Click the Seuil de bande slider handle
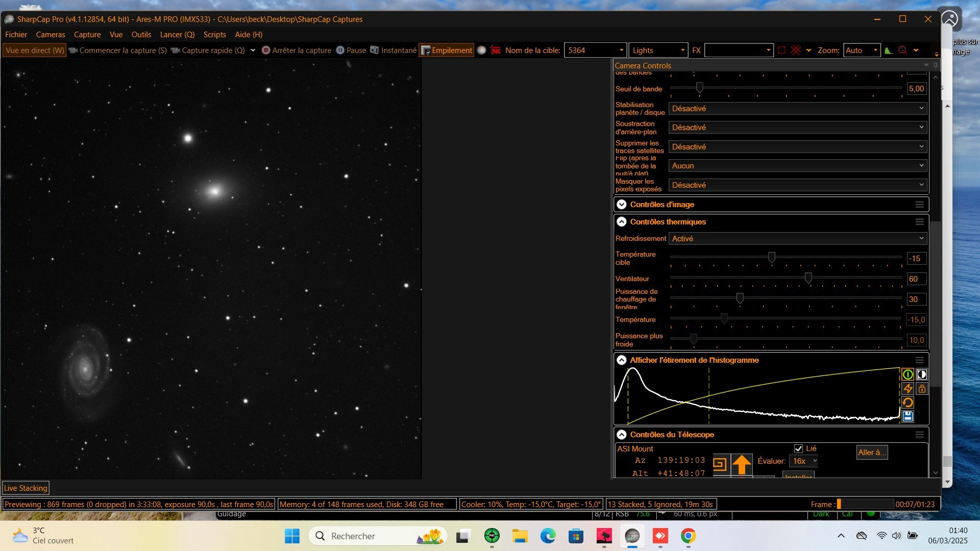This screenshot has height=551, width=980. (700, 88)
